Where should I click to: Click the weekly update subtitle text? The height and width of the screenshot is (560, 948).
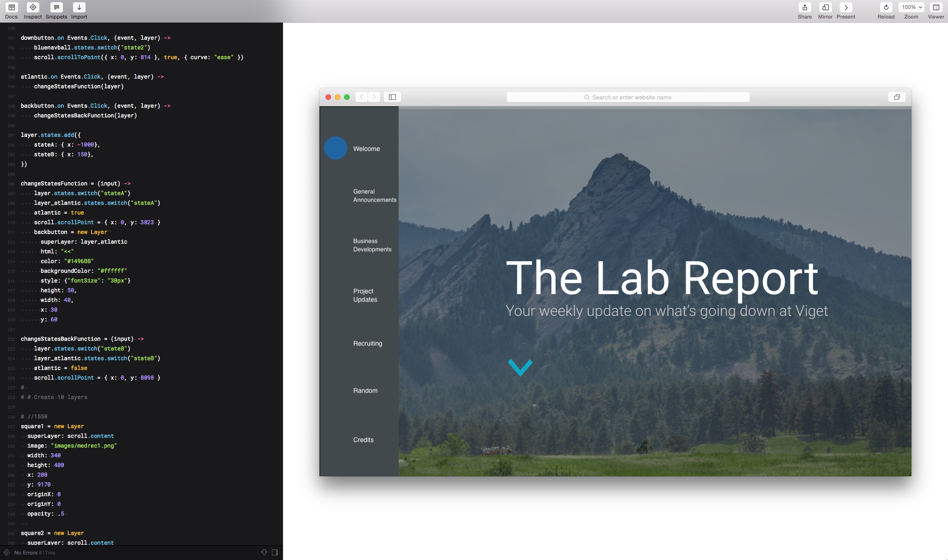(666, 311)
